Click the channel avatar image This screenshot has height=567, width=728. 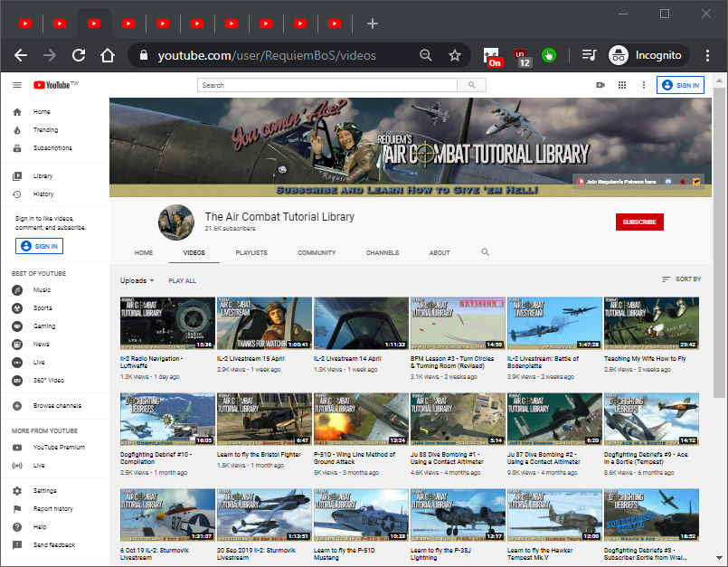pyautogui.click(x=176, y=222)
